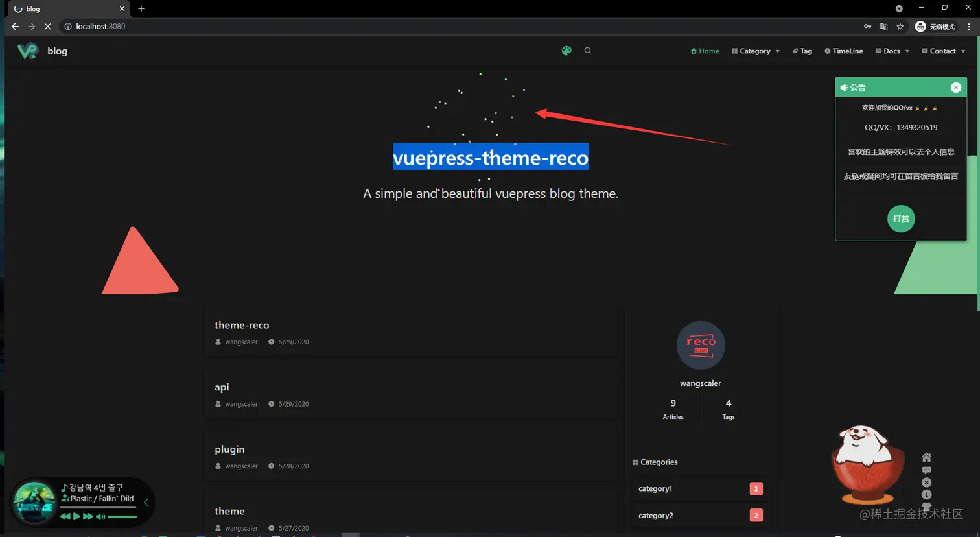Open Chrome three-dot menu
Screen dimensions: 980x537
coord(969,27)
